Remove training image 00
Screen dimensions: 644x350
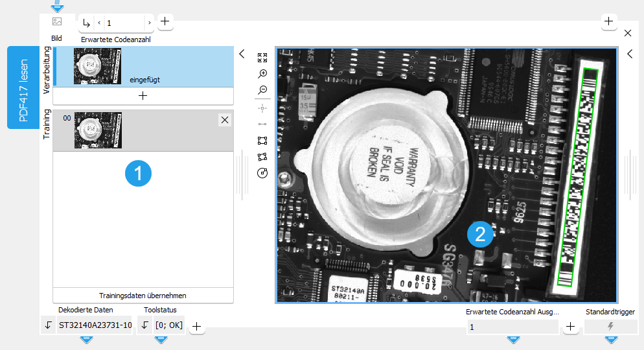tap(224, 120)
